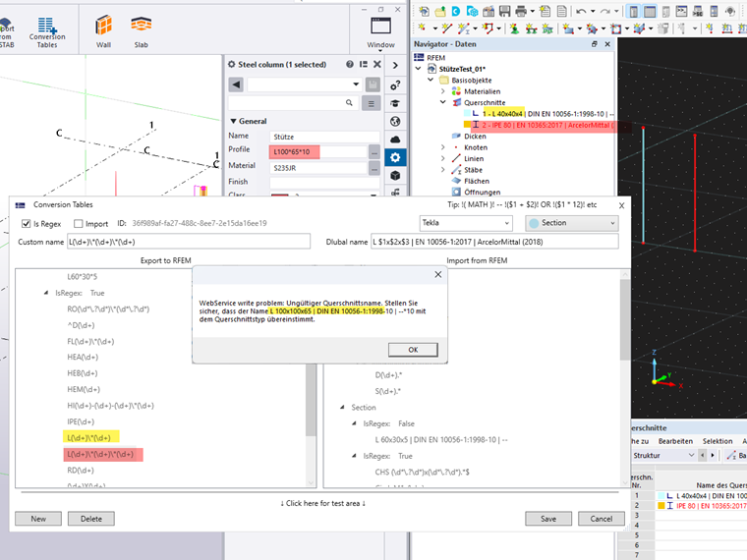Close the error message dialog

[437, 275]
